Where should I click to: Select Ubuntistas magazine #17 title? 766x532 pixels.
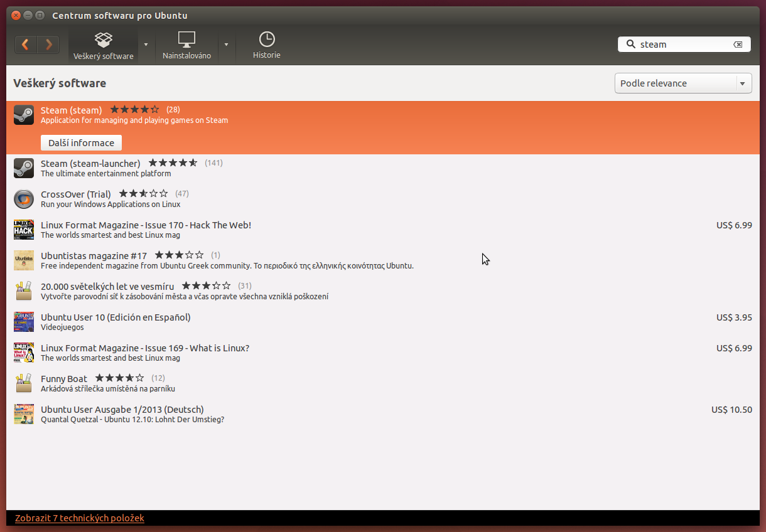click(94, 255)
